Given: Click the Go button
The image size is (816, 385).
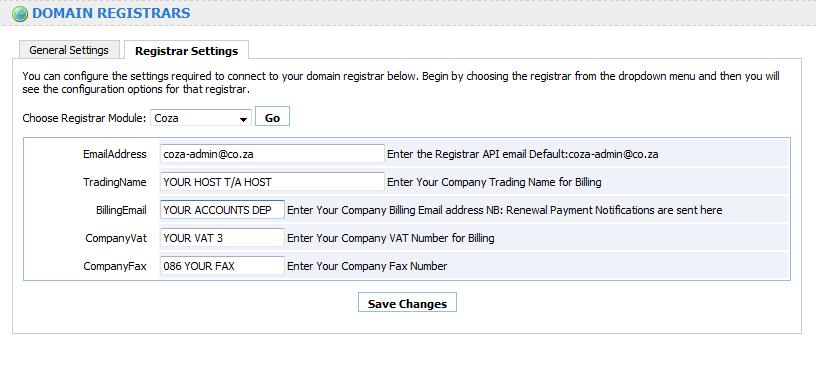Looking at the screenshot, I should point(272,118).
